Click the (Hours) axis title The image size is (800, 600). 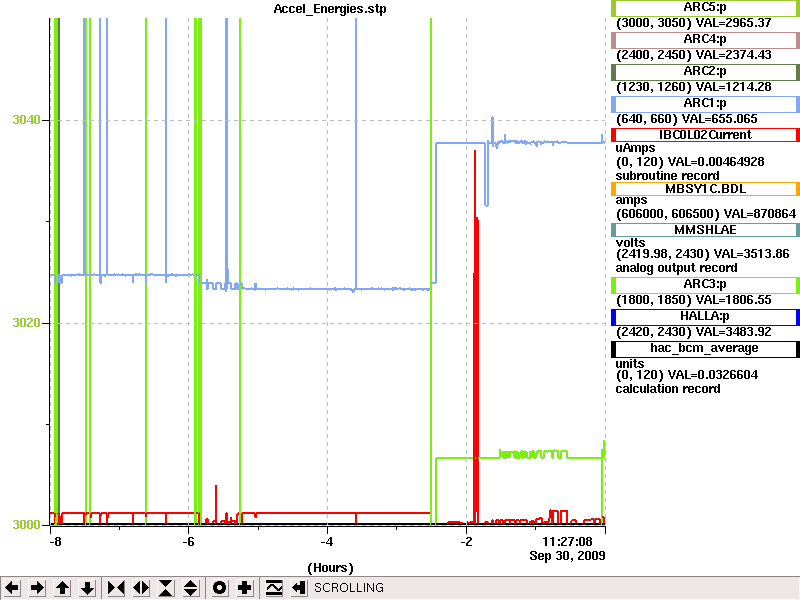(x=330, y=568)
